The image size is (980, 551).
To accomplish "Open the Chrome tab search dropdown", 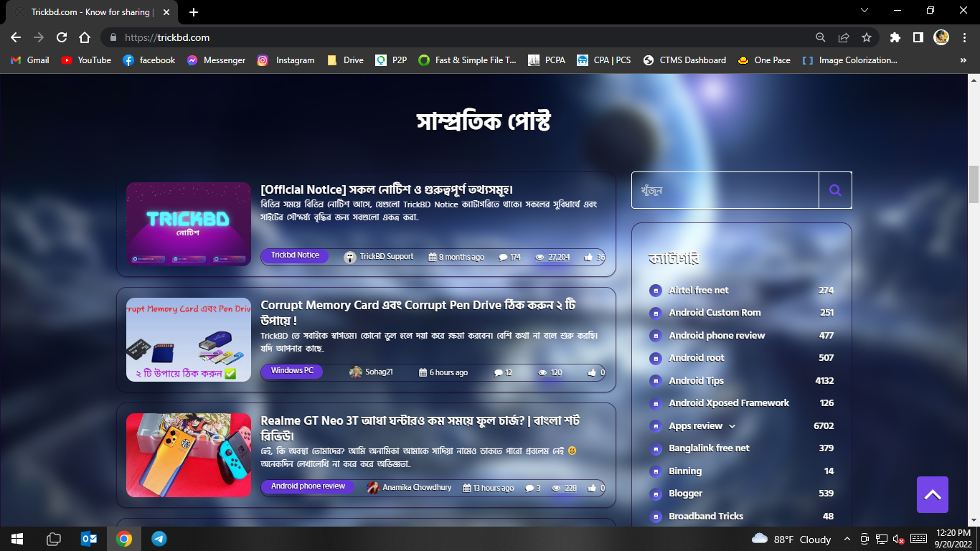I will 864,11.
